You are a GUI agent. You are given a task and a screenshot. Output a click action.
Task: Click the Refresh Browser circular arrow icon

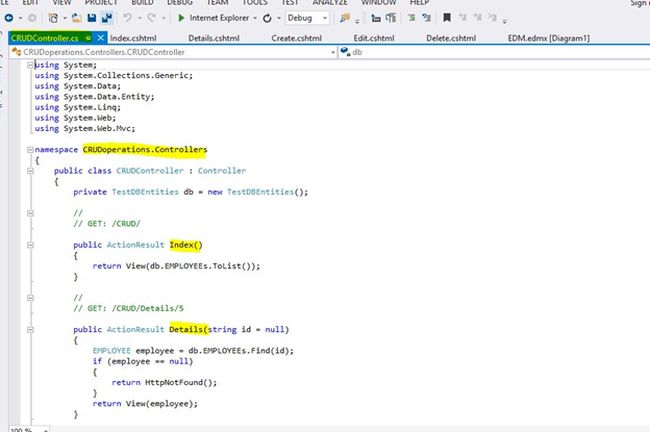pos(267,18)
